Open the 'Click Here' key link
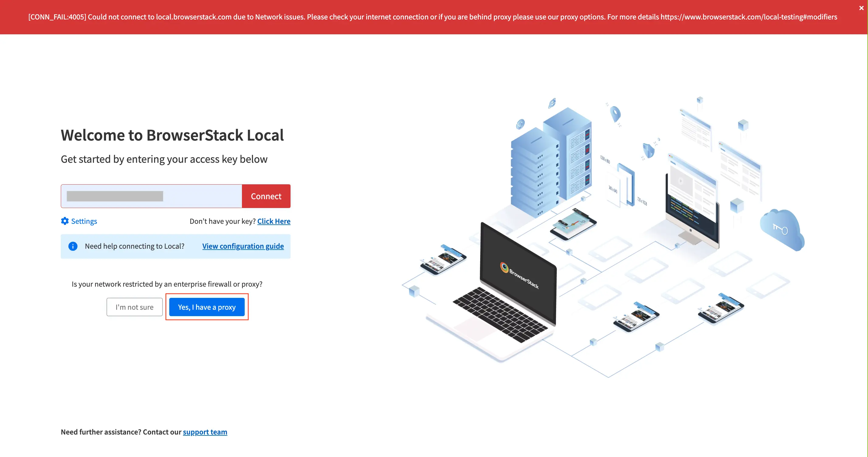868x457 pixels. click(274, 221)
